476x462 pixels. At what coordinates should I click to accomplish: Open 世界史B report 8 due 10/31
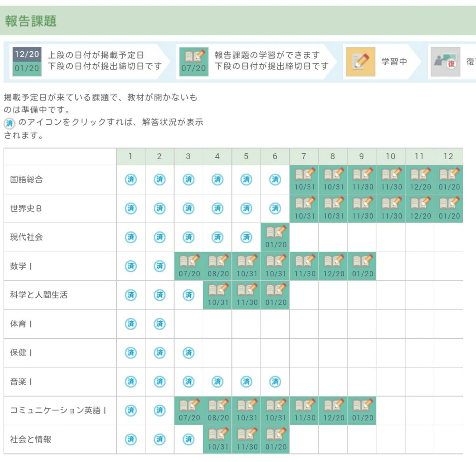tap(333, 208)
